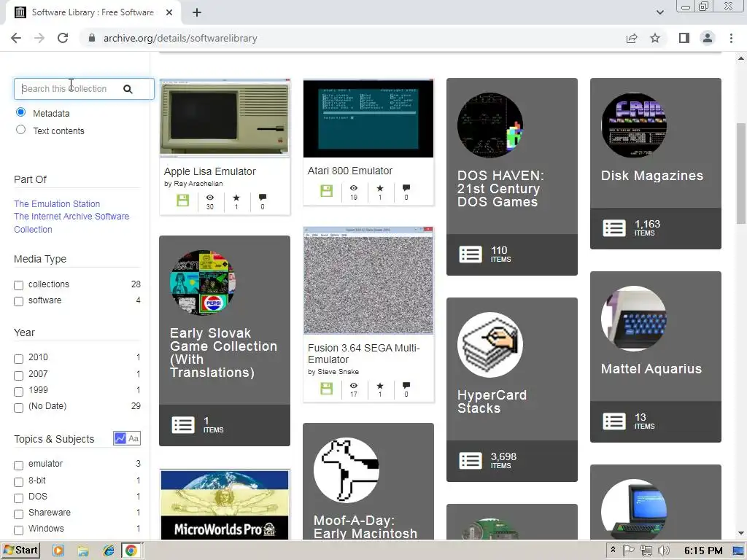Go back with the browser back arrow

pos(16,38)
